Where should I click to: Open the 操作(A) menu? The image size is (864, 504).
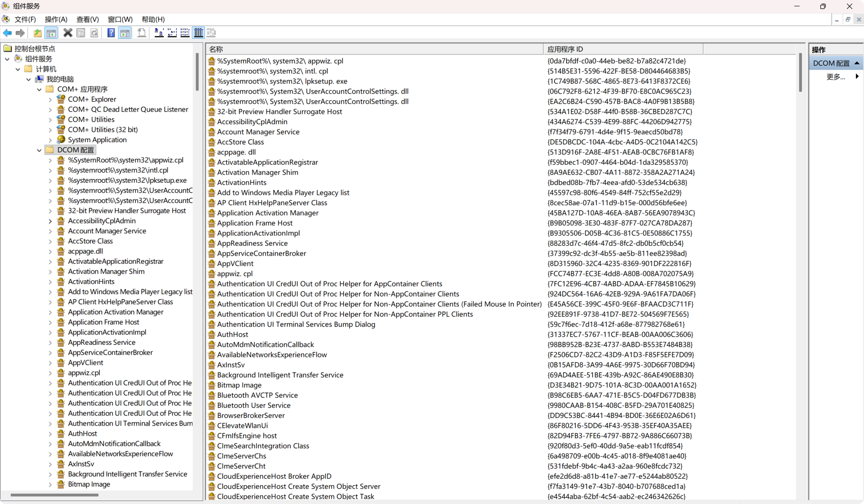tap(56, 19)
